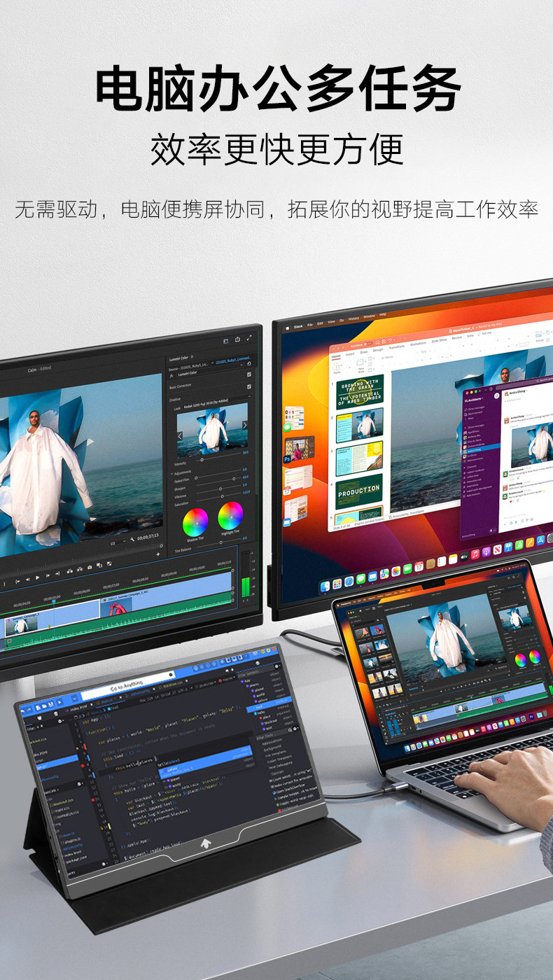
Task: Click the blue timeline playhead marker
Action: coord(54,601)
